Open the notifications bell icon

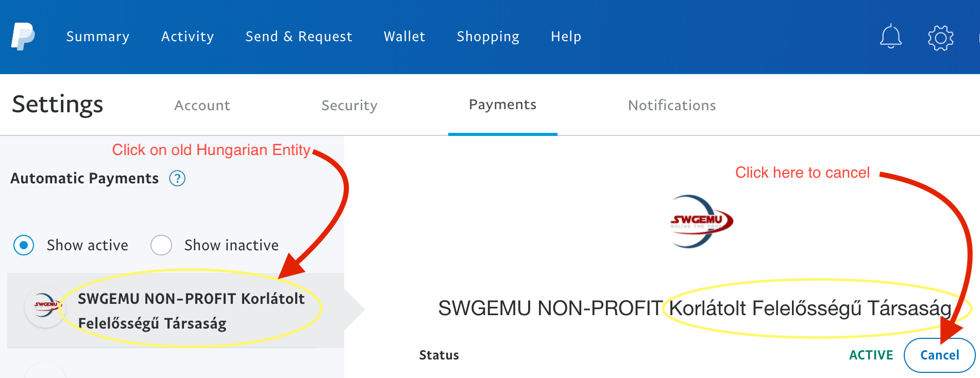890,37
